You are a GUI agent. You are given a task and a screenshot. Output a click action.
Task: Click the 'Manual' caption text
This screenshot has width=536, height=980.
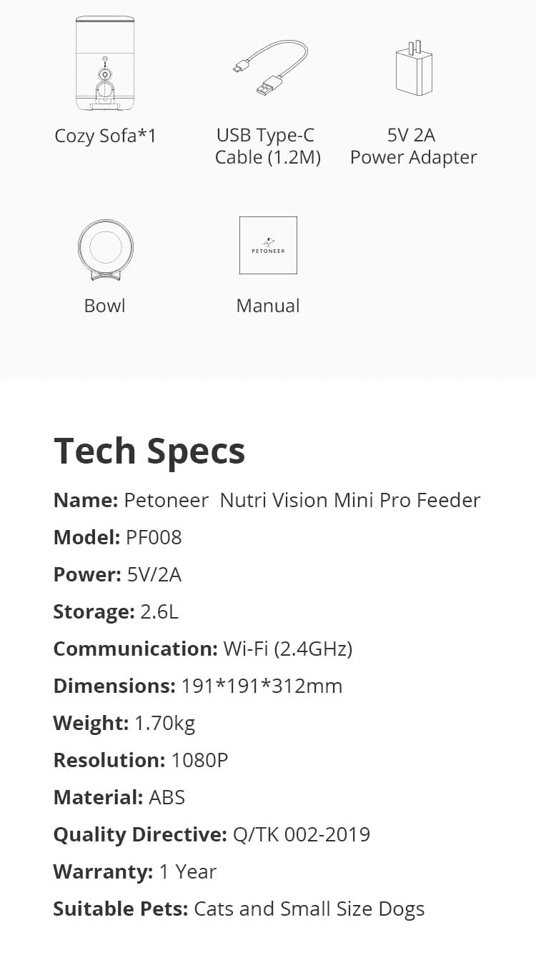pos(268,306)
